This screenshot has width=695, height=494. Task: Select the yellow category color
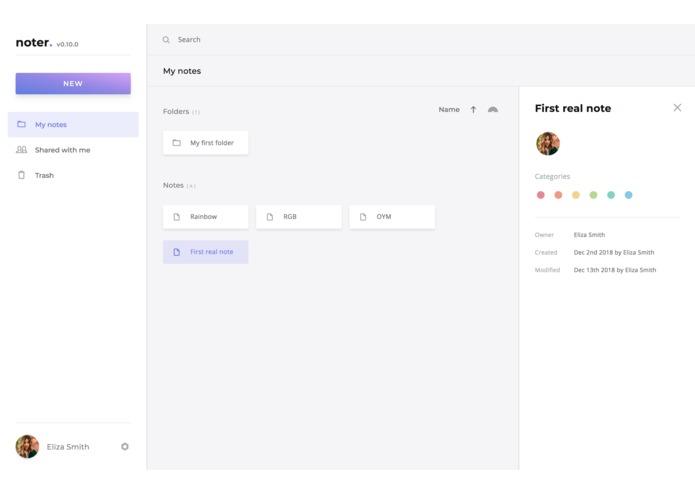[576, 195]
